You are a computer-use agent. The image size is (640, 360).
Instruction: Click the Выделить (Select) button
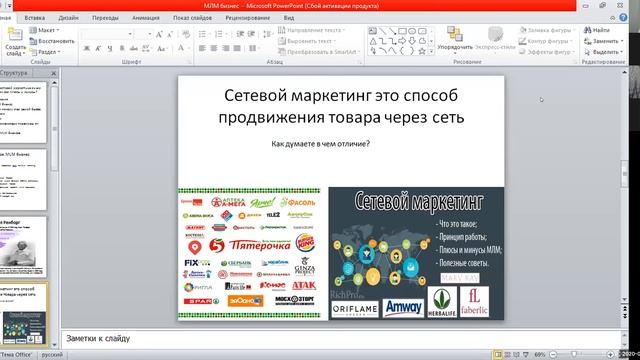[x=604, y=52]
